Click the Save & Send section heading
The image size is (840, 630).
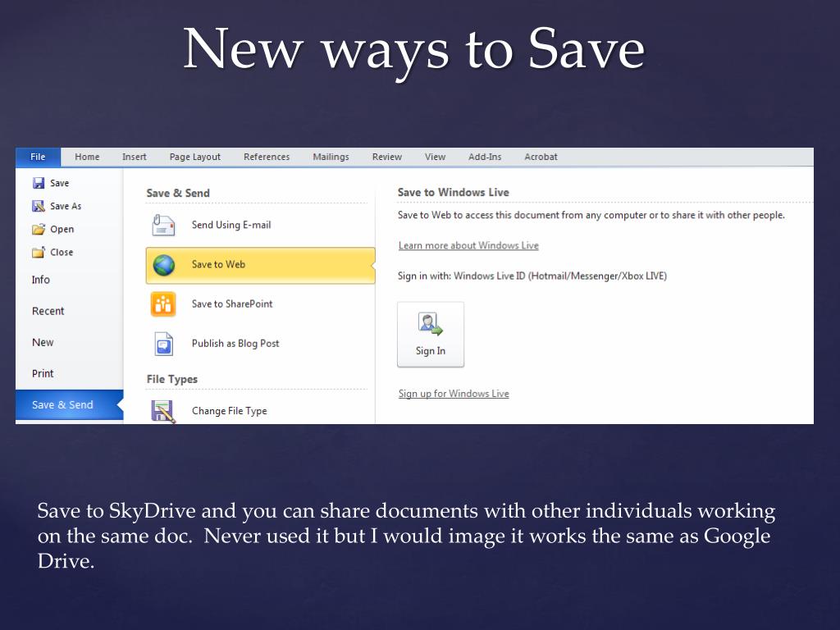(x=178, y=194)
